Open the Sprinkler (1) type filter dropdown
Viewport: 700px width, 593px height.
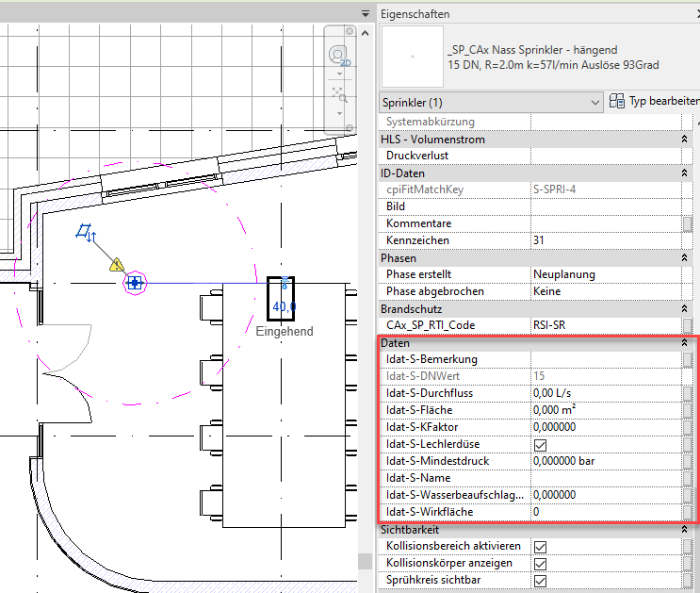pyautogui.click(x=594, y=102)
